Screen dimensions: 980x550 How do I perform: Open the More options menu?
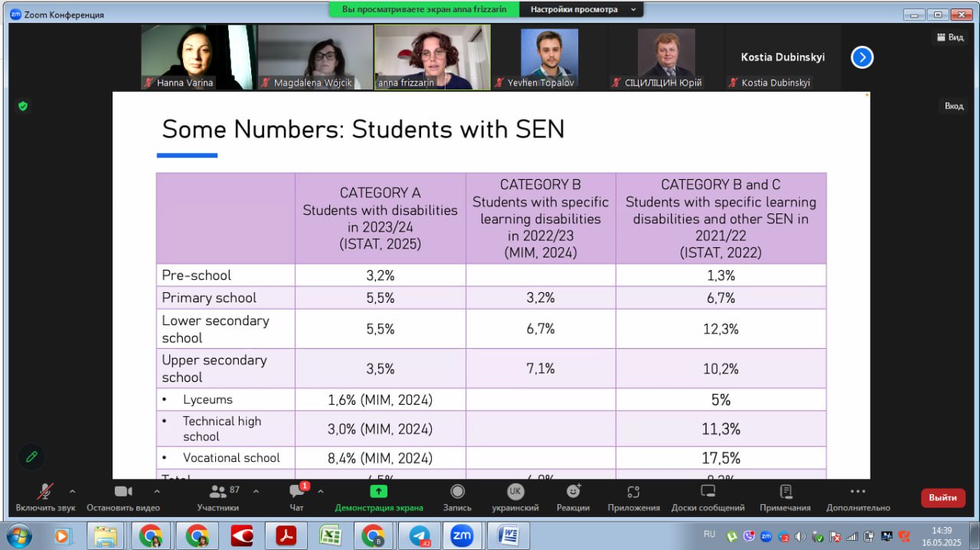coord(857,492)
